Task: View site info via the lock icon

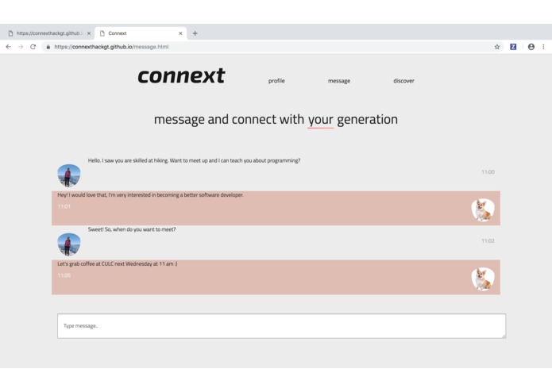Action: click(48, 47)
